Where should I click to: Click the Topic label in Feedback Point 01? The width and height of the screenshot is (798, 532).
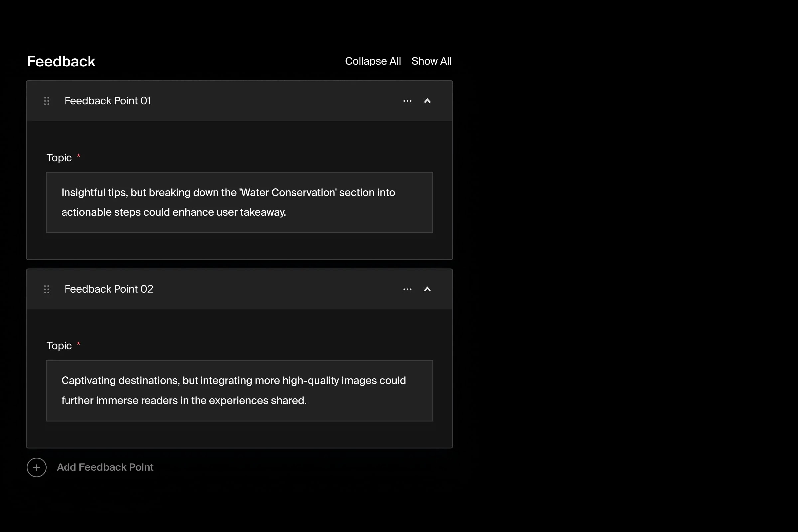point(59,158)
